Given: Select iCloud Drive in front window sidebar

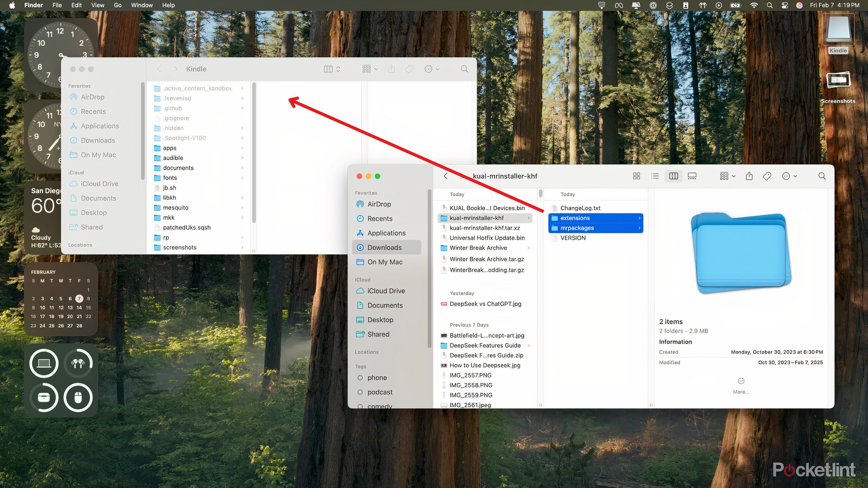Looking at the screenshot, I should [x=387, y=291].
